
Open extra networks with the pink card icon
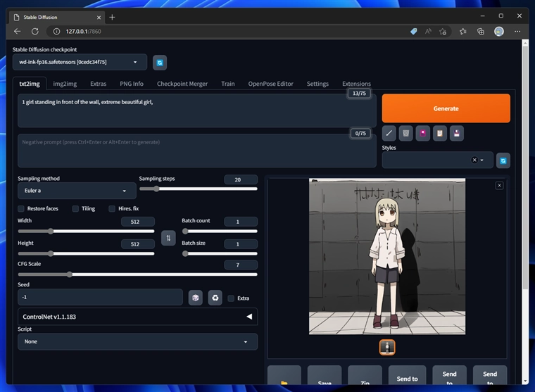click(422, 133)
